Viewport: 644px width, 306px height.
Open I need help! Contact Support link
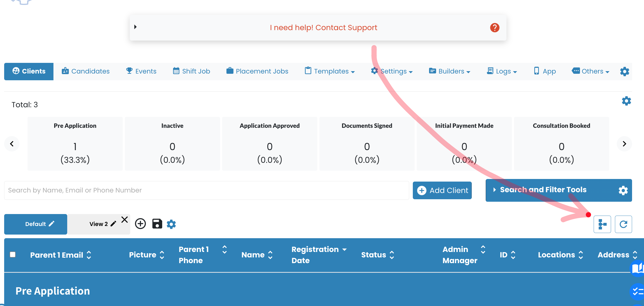tap(323, 28)
